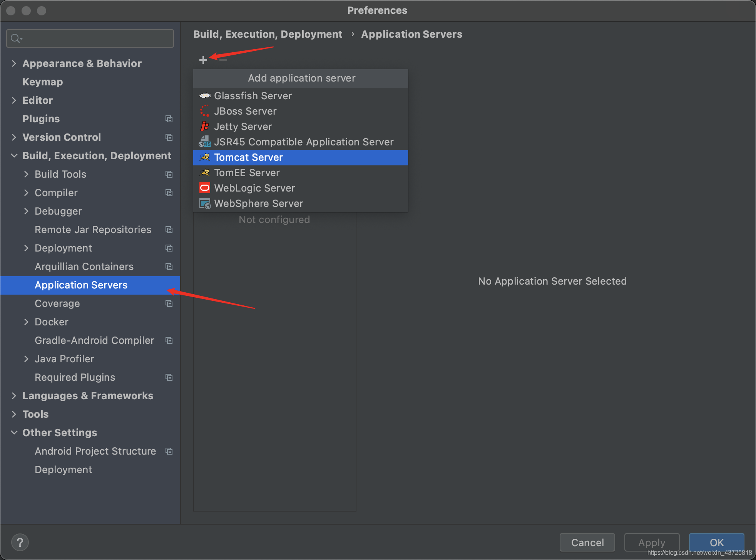756x560 pixels.
Task: Click the Apply button
Action: [652, 542]
